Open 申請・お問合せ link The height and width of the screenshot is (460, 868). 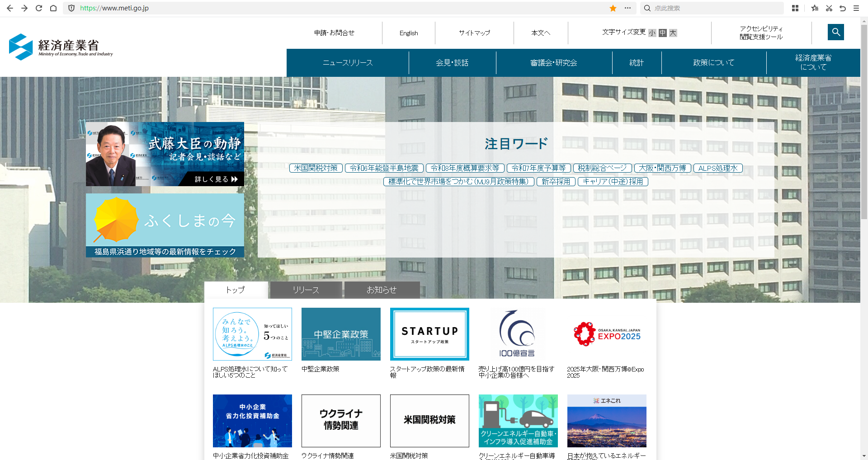point(335,33)
